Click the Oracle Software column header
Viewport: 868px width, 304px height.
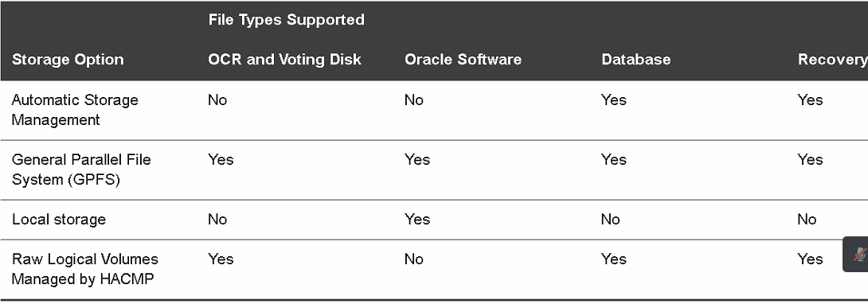[463, 60]
